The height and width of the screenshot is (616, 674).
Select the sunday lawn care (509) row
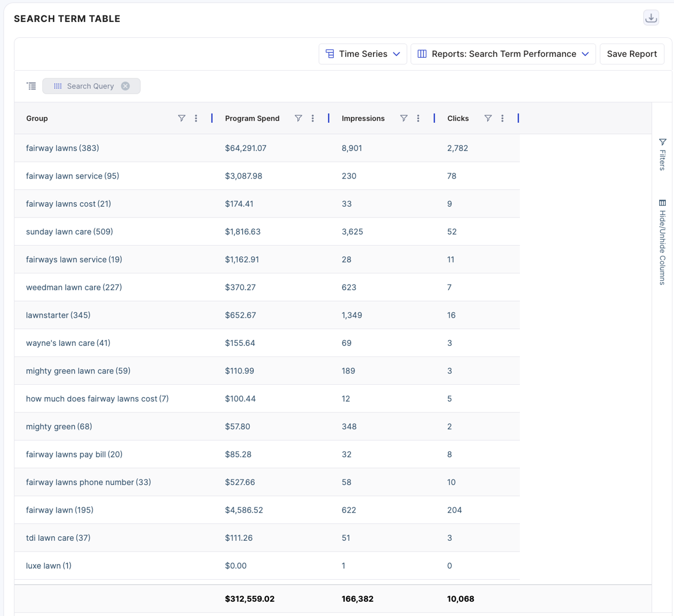pyautogui.click(x=70, y=232)
